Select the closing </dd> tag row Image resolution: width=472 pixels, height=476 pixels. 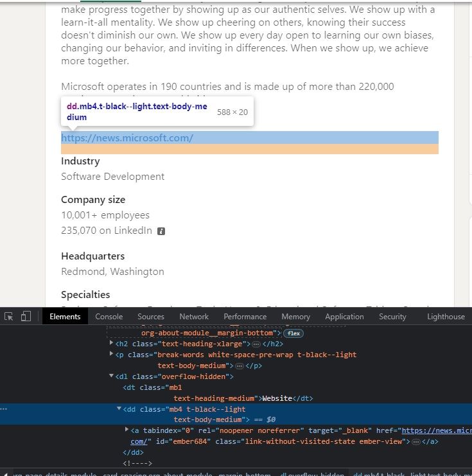pyautogui.click(x=134, y=453)
